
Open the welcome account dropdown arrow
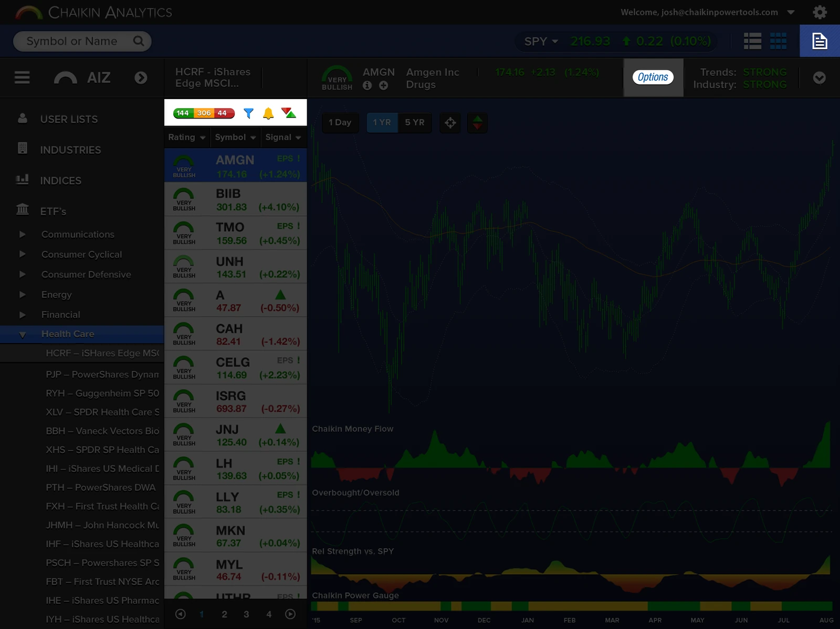(791, 12)
